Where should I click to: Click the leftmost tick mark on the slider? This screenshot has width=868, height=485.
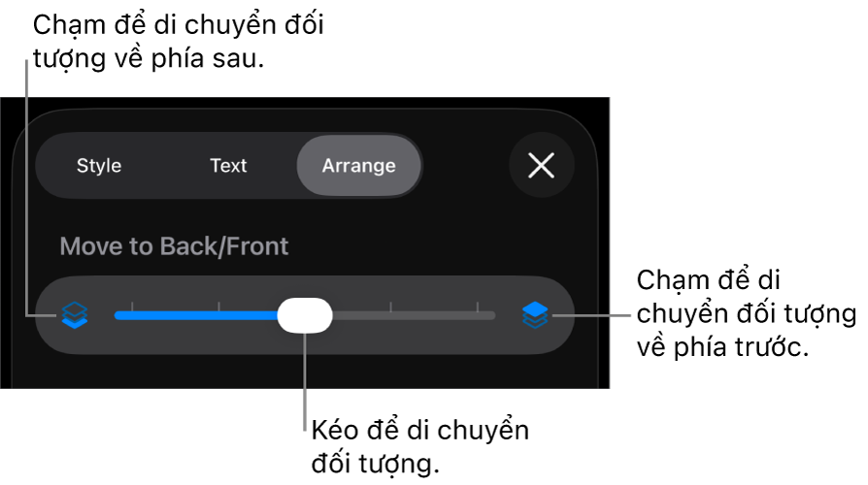point(132,307)
